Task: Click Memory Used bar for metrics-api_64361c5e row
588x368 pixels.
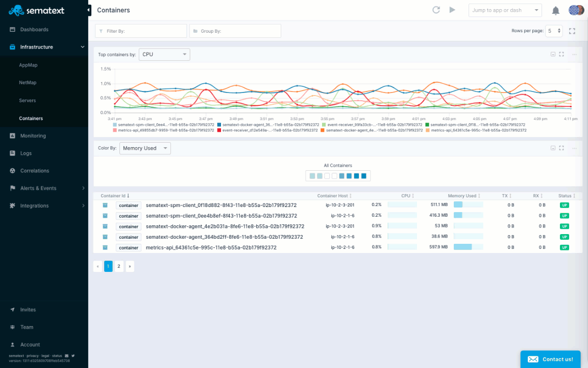Action: click(469, 247)
